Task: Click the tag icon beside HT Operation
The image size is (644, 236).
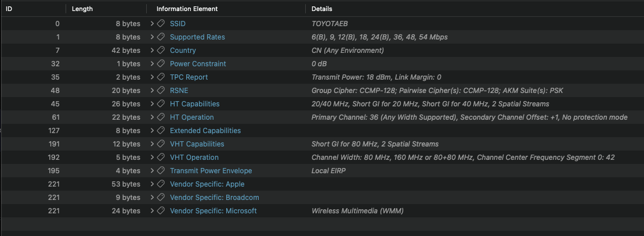Action: click(x=161, y=117)
